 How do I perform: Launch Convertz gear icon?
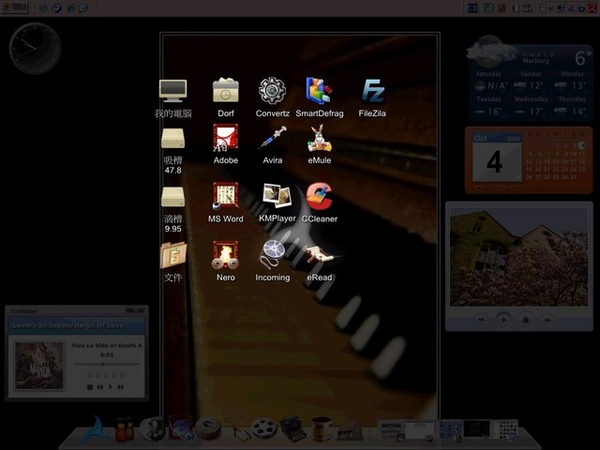[272, 91]
